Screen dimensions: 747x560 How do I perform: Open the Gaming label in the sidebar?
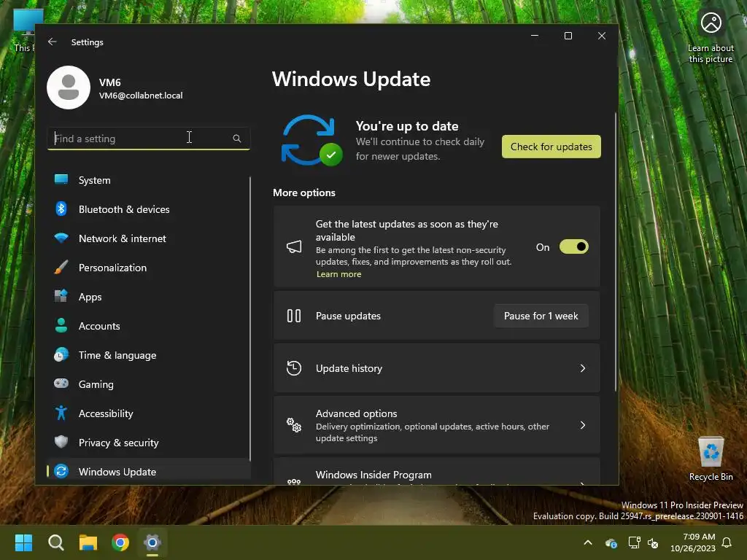pyautogui.click(x=96, y=384)
